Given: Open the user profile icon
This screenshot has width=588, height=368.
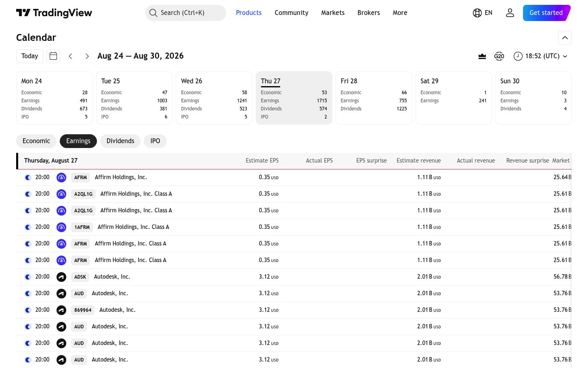Looking at the screenshot, I should pos(510,13).
